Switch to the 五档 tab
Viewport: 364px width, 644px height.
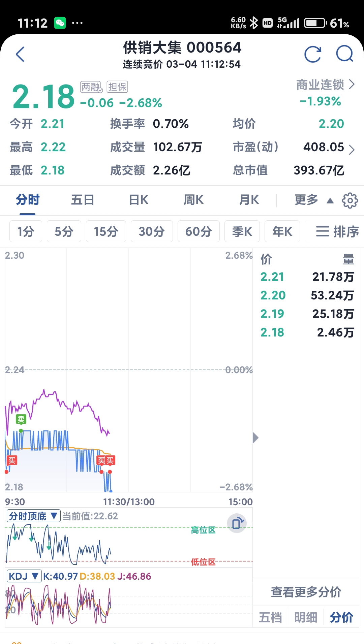tap(270, 617)
